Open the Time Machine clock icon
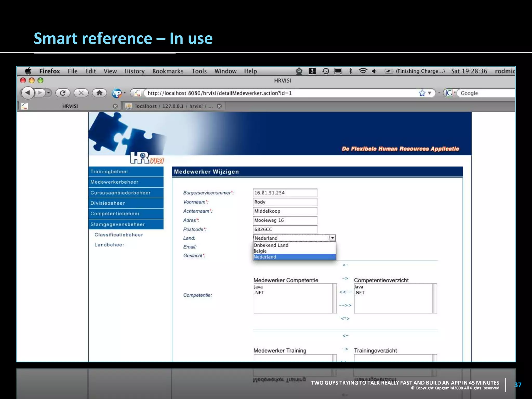The image size is (532, 399). click(x=325, y=71)
